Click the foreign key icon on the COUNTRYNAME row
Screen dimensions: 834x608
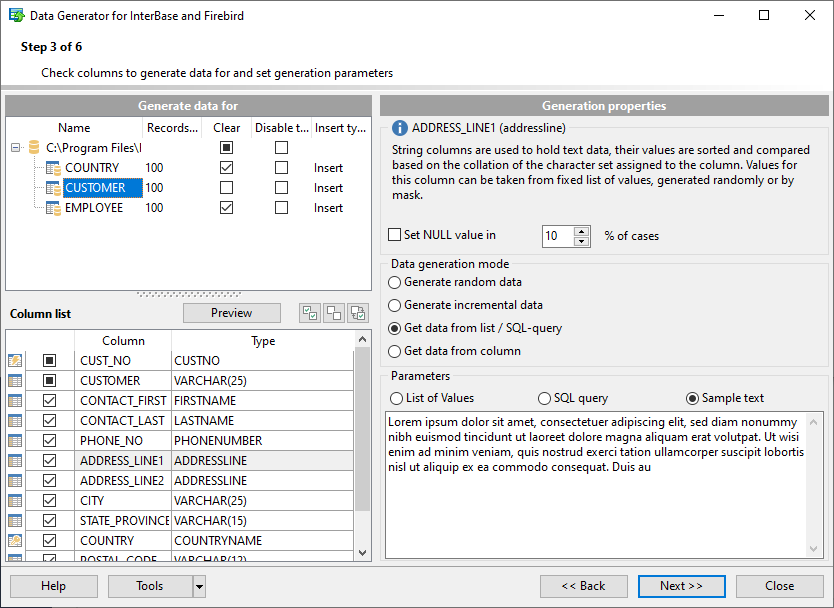coord(15,540)
